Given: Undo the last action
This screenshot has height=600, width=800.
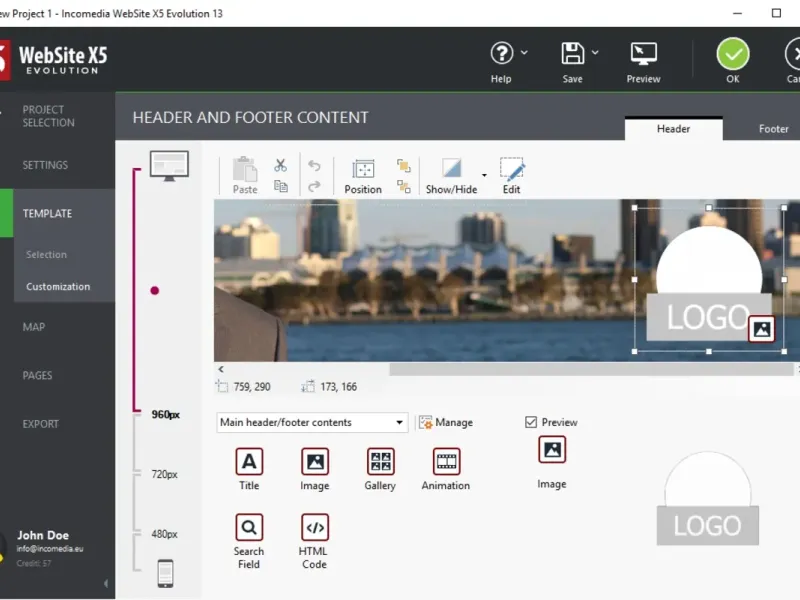Looking at the screenshot, I should 314,165.
